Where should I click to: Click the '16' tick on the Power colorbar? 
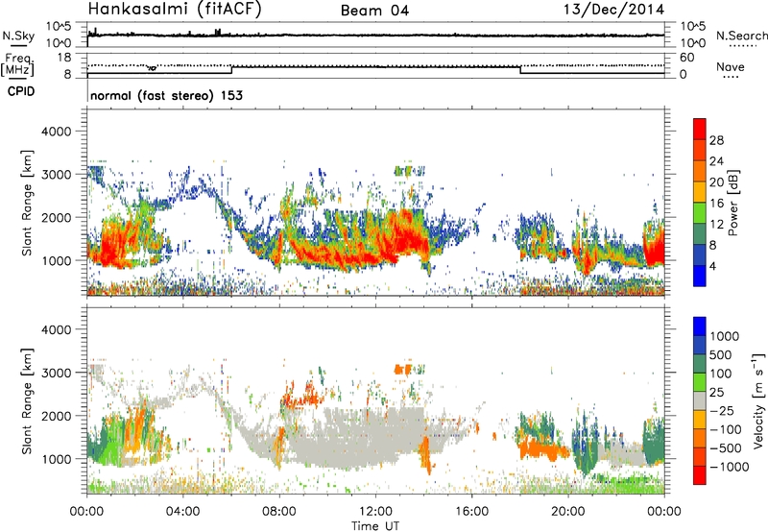tap(716, 204)
